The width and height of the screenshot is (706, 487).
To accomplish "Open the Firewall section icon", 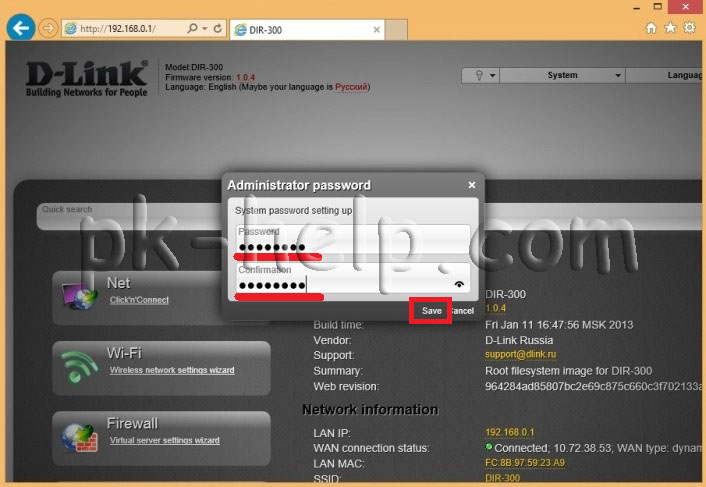I will tap(79, 437).
